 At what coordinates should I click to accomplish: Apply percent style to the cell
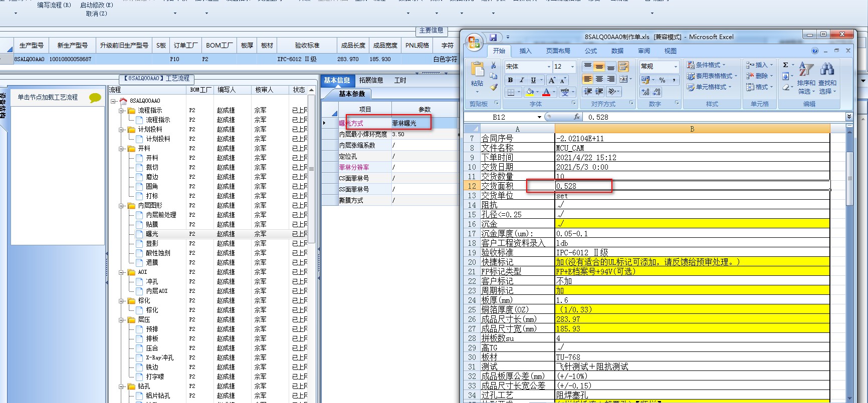663,80
